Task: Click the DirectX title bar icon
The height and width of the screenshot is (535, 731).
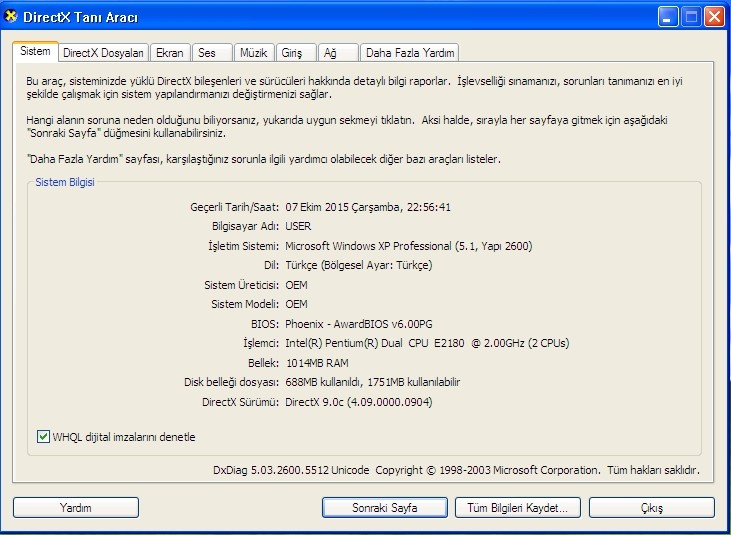Action: (x=10, y=16)
